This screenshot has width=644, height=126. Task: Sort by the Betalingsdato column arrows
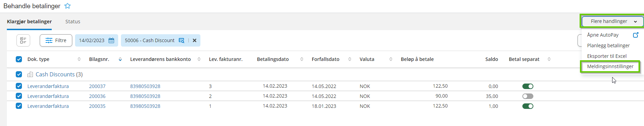(x=302, y=59)
